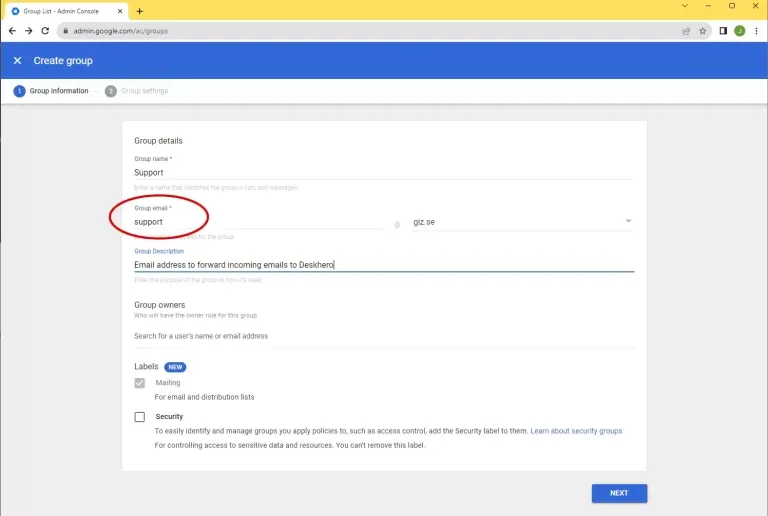The height and width of the screenshot is (516, 768).
Task: Open the Chrome profile avatar
Action: click(740, 31)
